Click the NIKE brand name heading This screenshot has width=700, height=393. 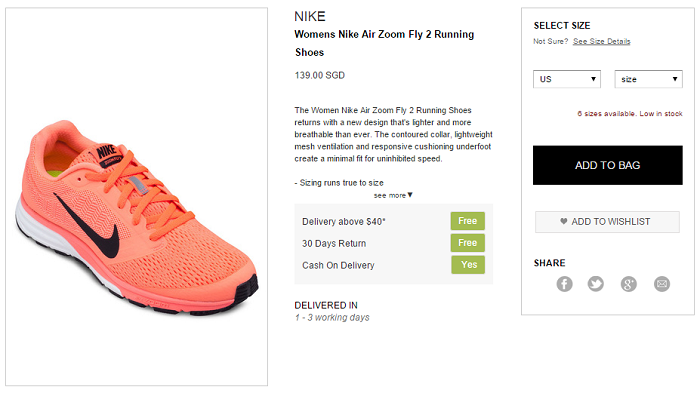tap(310, 17)
